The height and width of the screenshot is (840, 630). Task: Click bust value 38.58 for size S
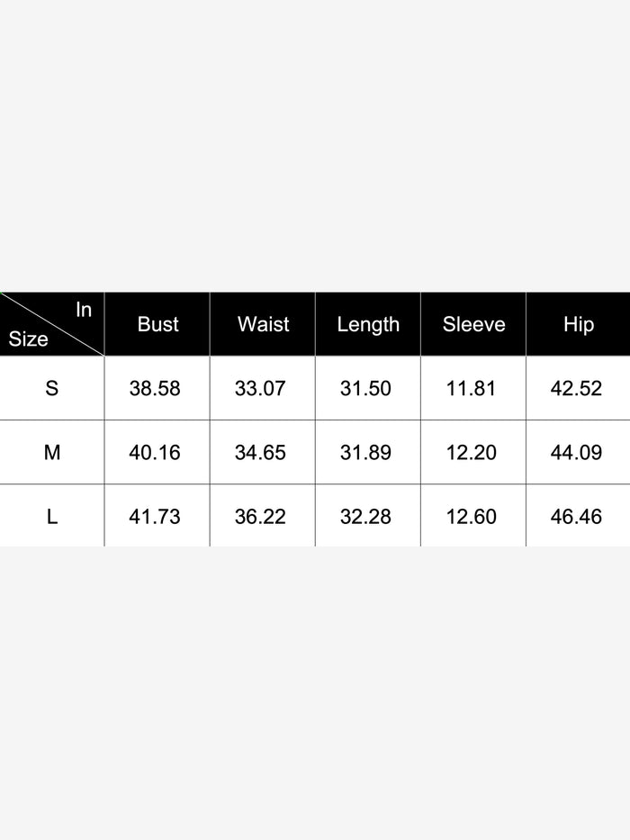click(155, 389)
